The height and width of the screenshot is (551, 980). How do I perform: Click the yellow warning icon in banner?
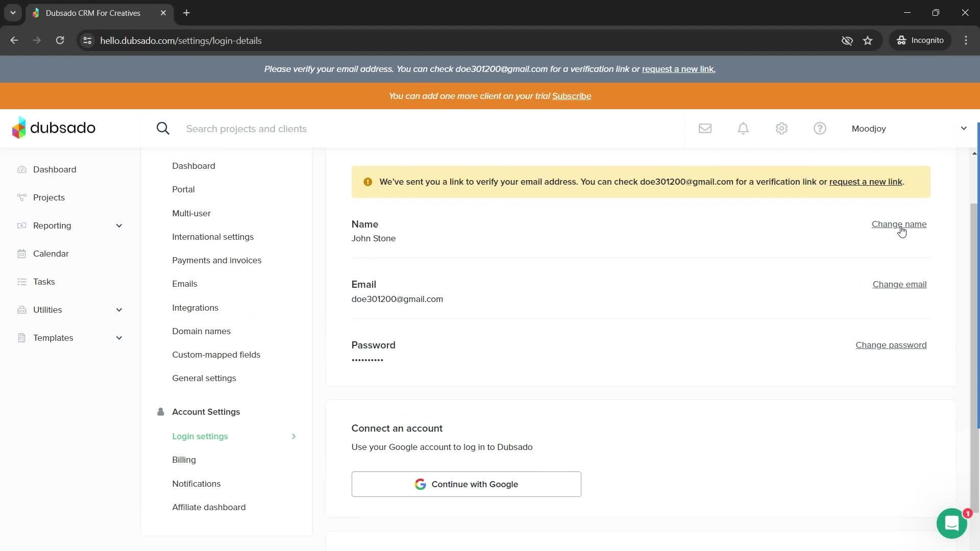tap(367, 182)
